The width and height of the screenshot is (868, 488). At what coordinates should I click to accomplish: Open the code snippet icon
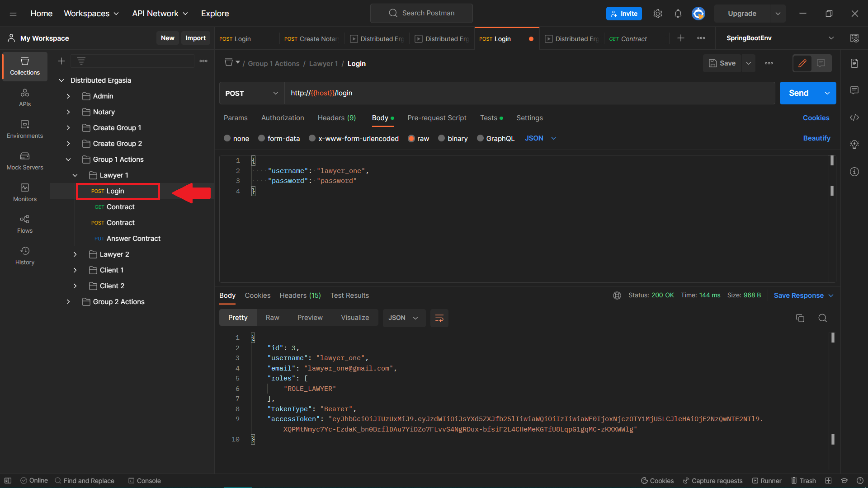[x=854, y=117]
